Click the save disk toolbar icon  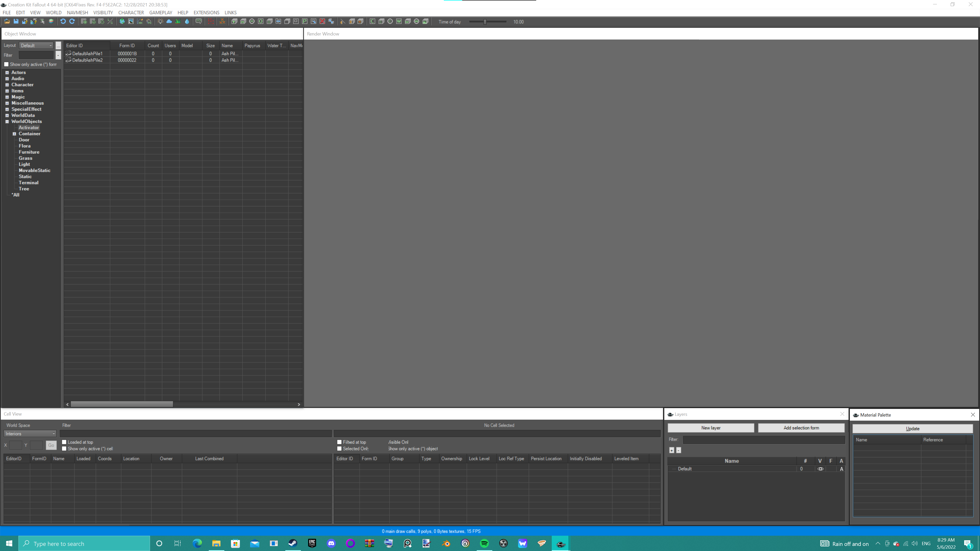(16, 22)
